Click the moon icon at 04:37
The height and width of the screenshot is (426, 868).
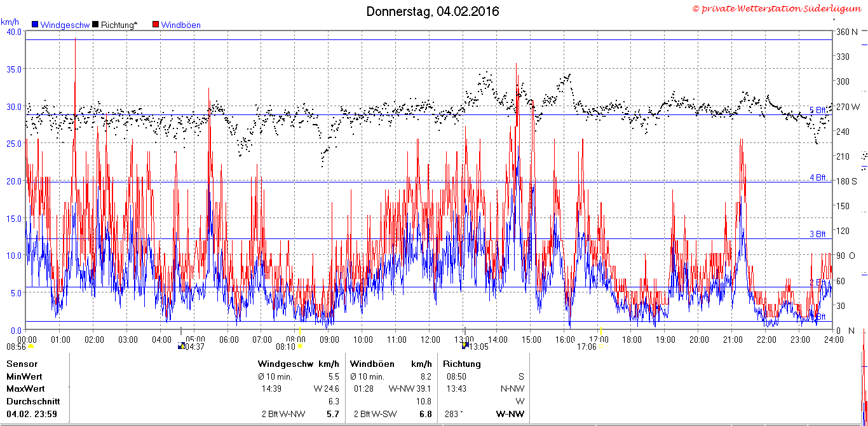point(181,347)
